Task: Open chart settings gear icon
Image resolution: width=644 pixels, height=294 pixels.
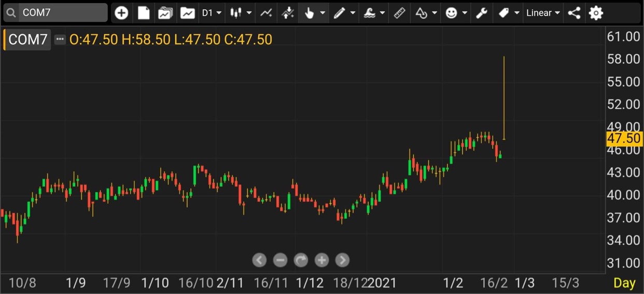Action: click(x=596, y=13)
